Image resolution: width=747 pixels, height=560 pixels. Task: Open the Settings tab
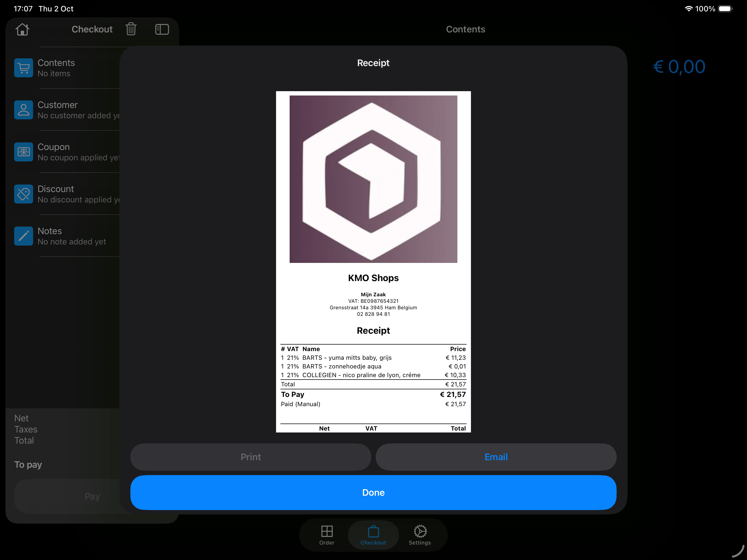click(x=420, y=535)
